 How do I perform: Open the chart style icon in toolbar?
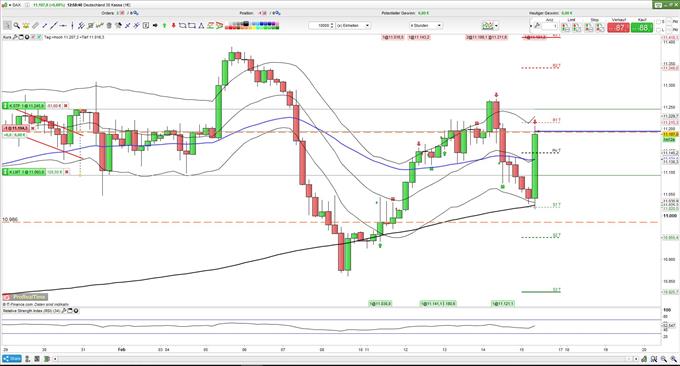tap(488, 26)
